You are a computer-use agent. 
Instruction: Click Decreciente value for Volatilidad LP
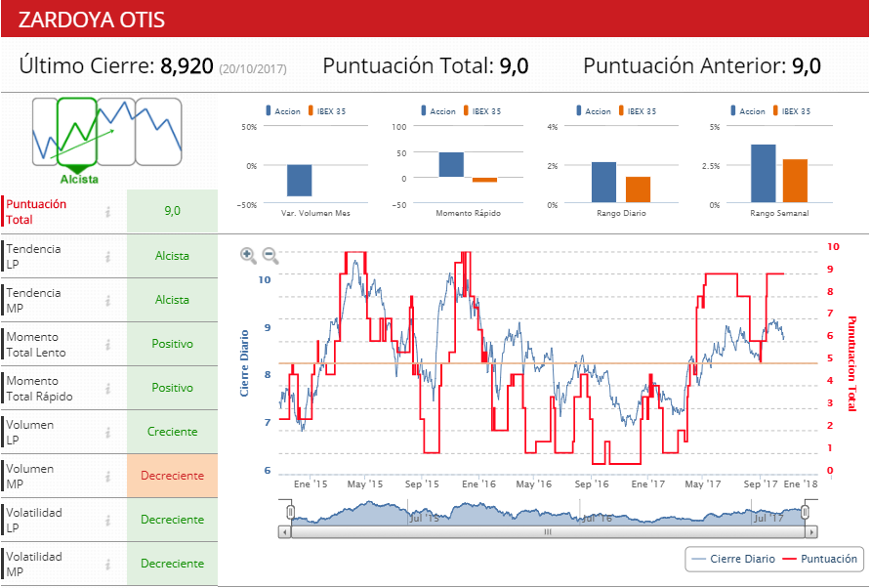pyautogui.click(x=172, y=520)
